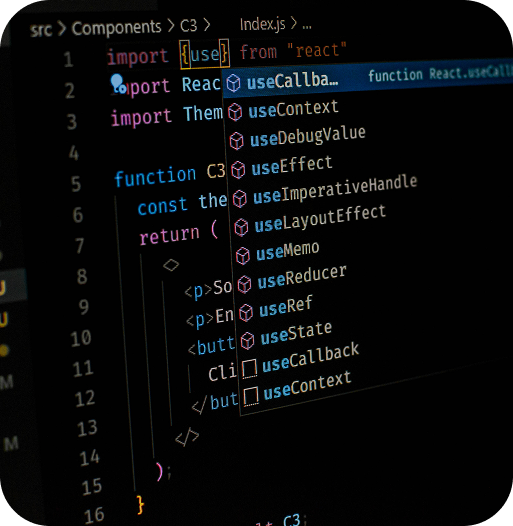This screenshot has height=526, width=513.
Task: Click the "react" string on line 1
Action: click(x=317, y=50)
